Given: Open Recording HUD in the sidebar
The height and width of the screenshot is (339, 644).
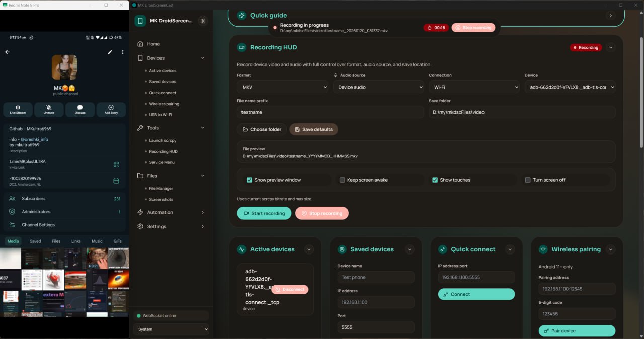Looking at the screenshot, I should tap(163, 151).
